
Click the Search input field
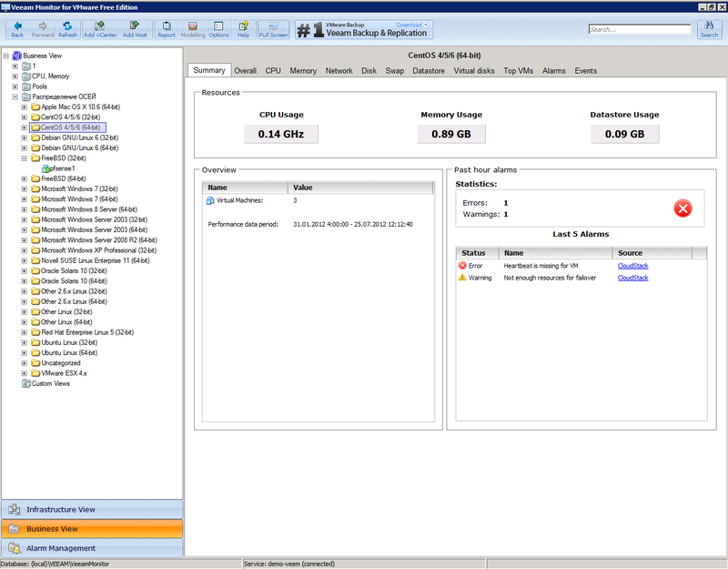click(640, 29)
